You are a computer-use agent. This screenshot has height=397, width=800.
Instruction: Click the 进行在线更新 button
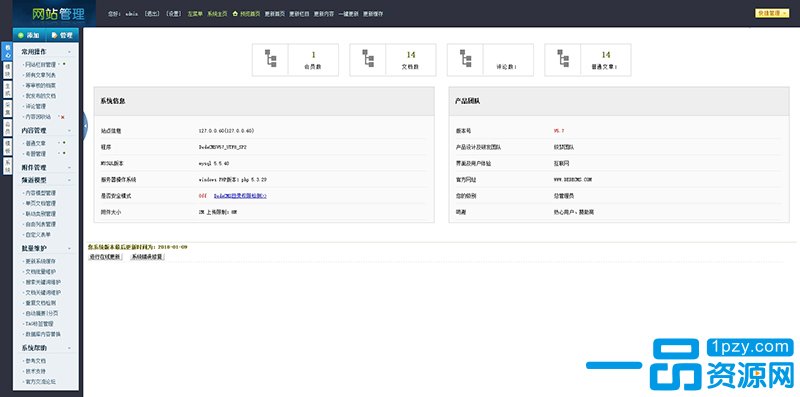click(105, 257)
